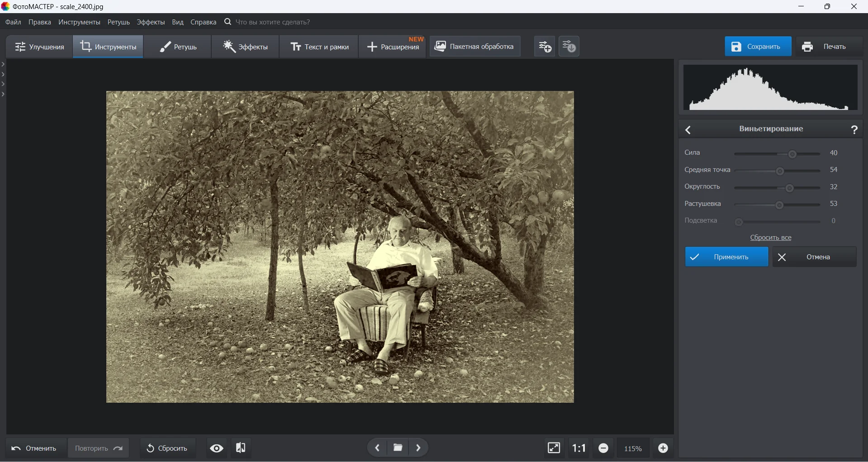Open the Правка menu
Screen dimensions: 868x462
(40, 22)
